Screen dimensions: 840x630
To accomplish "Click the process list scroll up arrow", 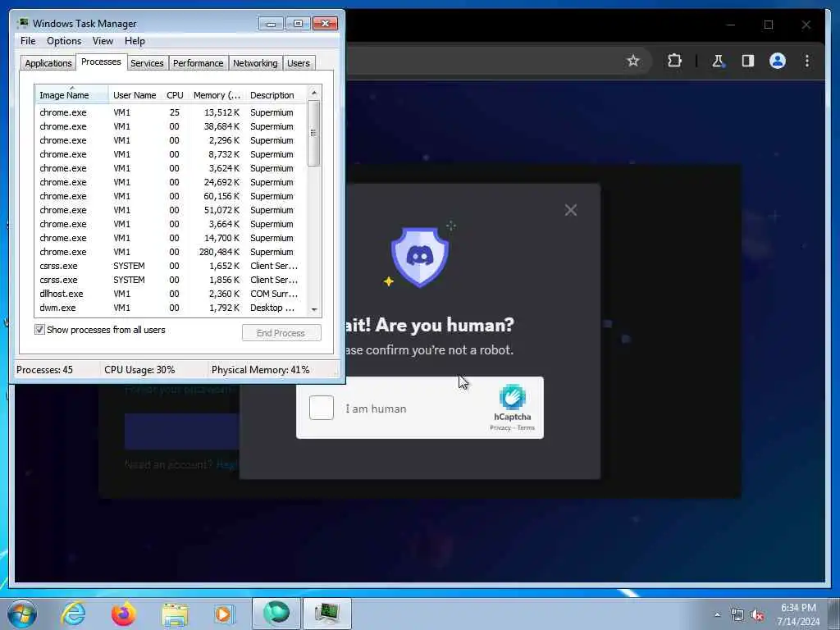I will click(314, 93).
